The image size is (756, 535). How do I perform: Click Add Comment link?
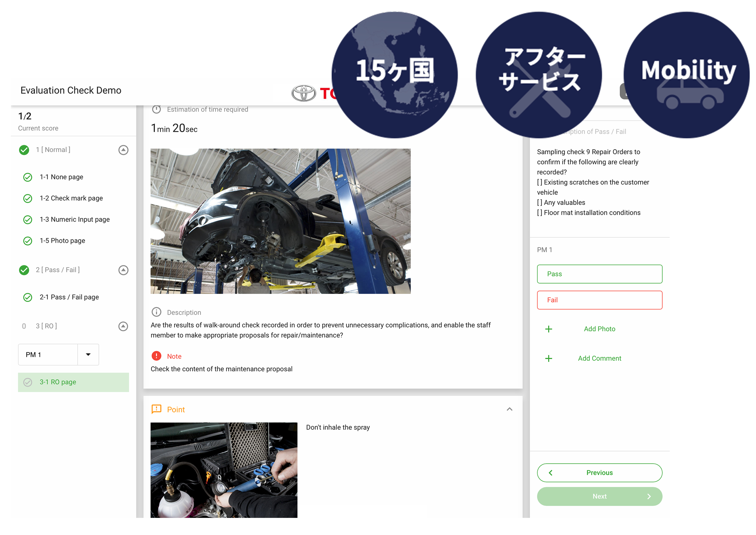(x=600, y=358)
